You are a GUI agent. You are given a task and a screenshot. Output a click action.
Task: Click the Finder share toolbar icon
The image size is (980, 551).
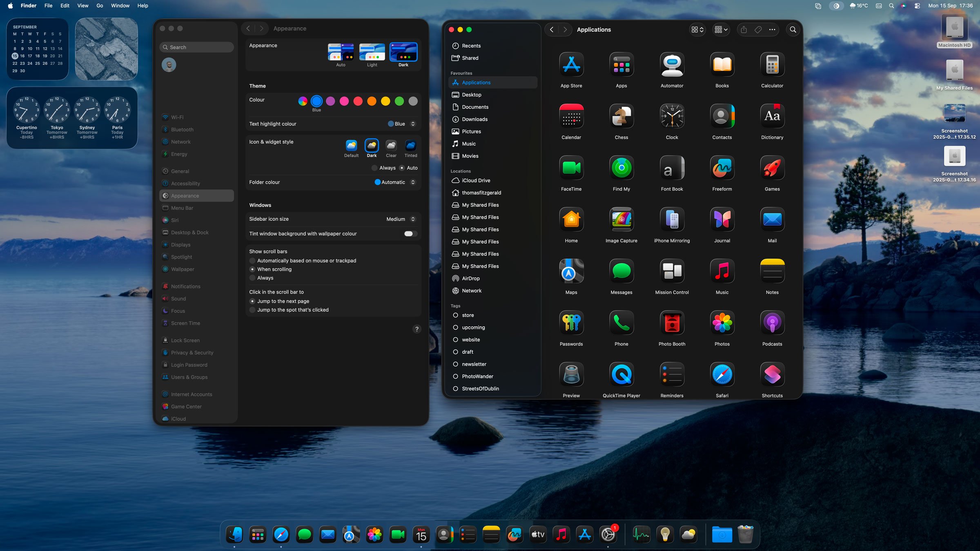744,29
